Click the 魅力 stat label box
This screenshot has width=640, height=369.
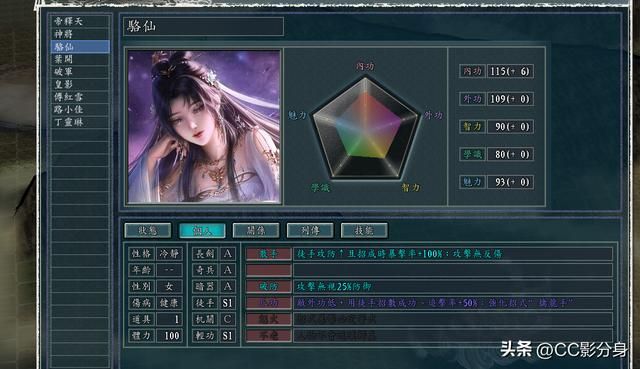pos(472,182)
